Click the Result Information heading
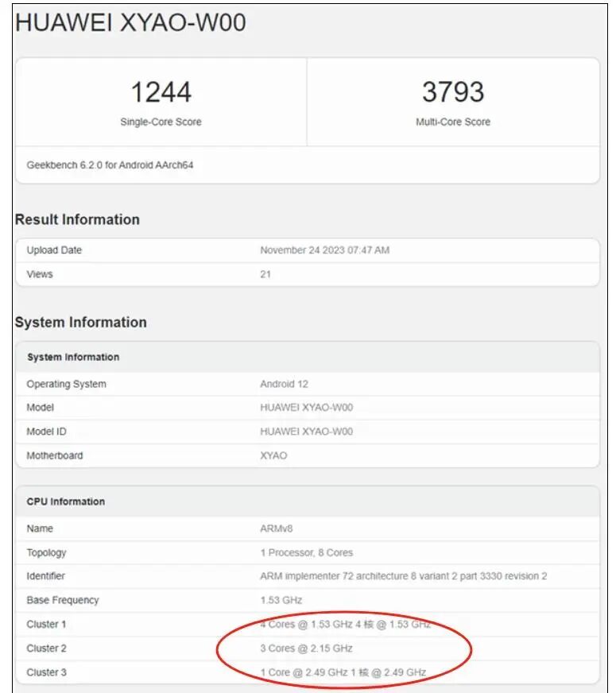 pos(77,219)
